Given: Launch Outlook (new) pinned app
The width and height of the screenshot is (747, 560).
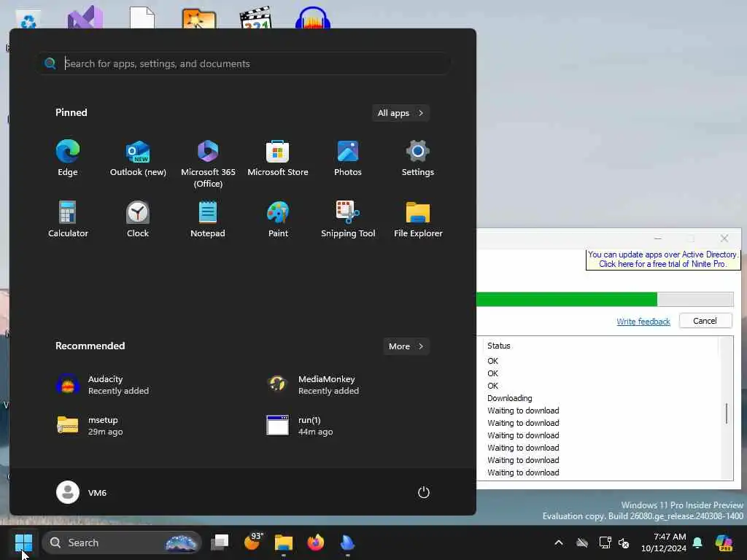Looking at the screenshot, I should pyautogui.click(x=138, y=158).
